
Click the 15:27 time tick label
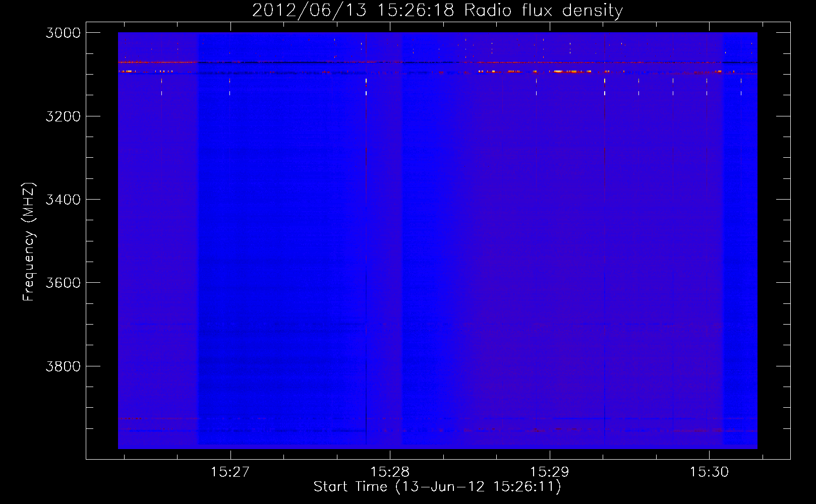tap(230, 472)
